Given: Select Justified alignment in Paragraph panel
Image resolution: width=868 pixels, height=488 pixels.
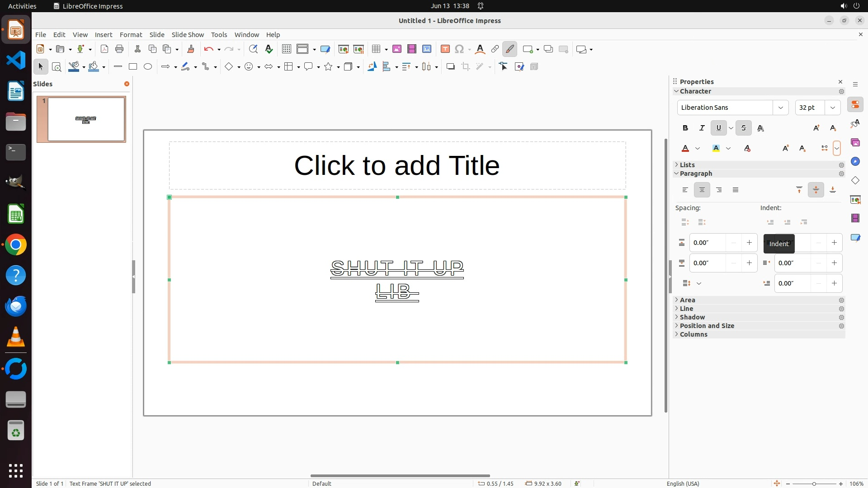Looking at the screenshot, I should 736,190.
